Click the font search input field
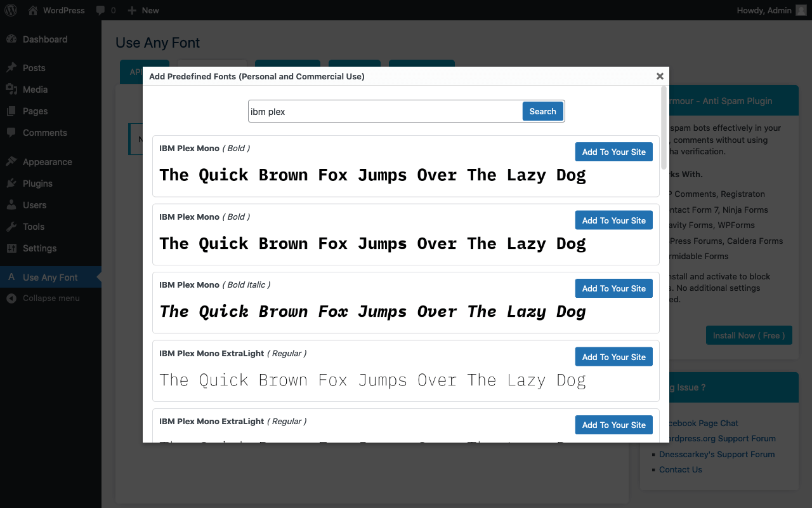The height and width of the screenshot is (508, 812). [385, 111]
